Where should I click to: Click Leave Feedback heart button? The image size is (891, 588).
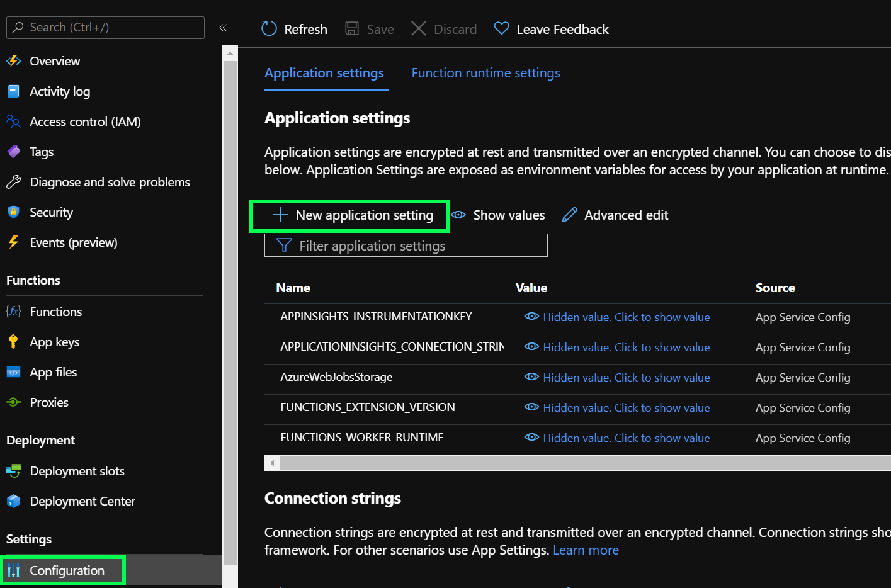[551, 29]
